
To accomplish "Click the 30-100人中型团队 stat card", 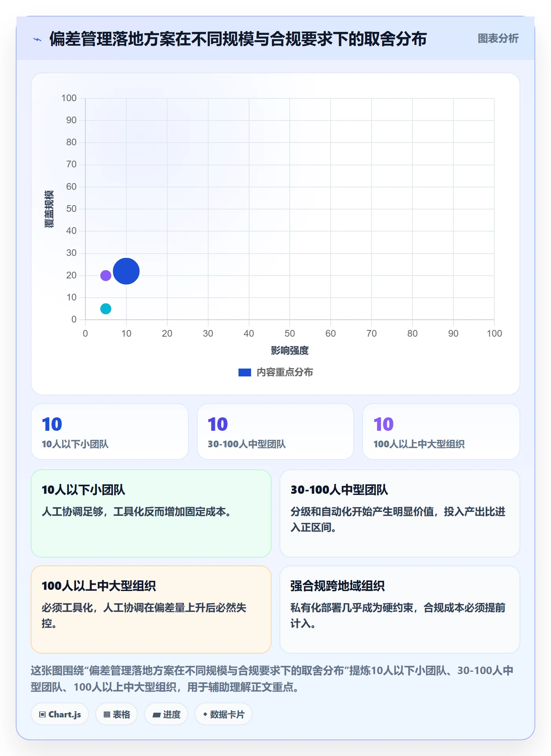I will pos(275,432).
